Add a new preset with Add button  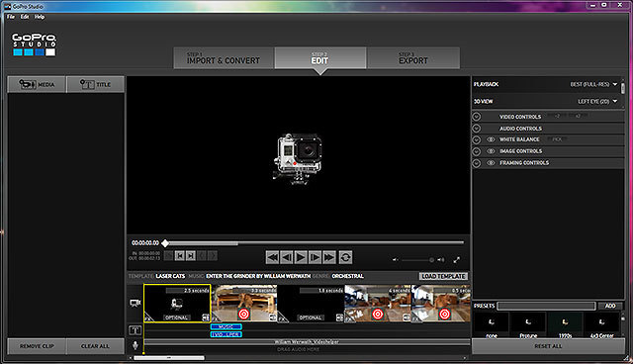[610, 306]
